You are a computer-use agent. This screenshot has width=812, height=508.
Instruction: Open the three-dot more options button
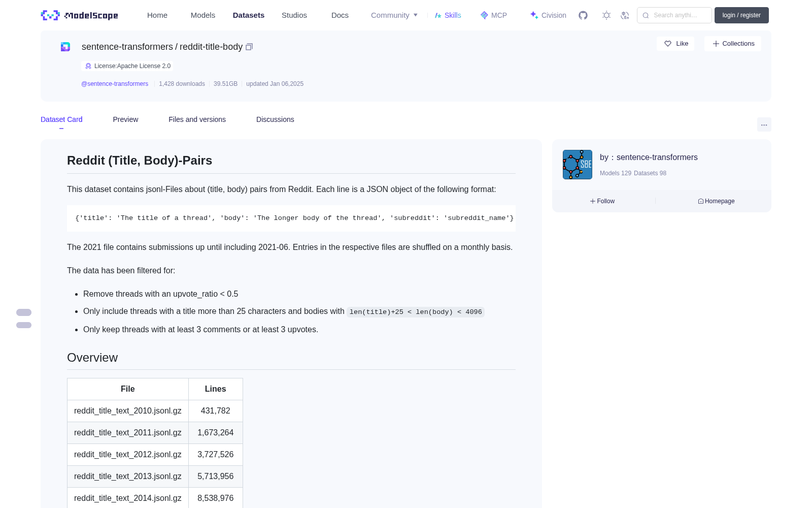[x=764, y=124]
